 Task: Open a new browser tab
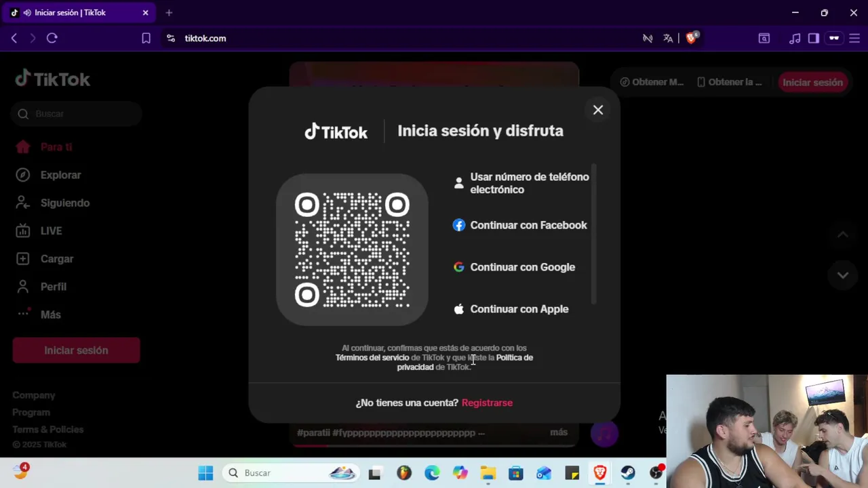169,13
